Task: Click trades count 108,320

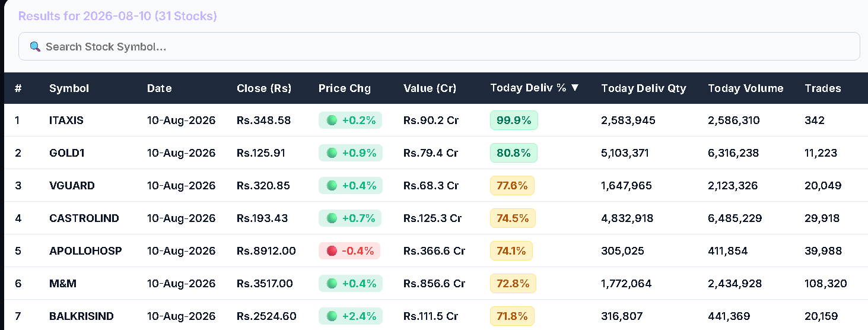Action: click(826, 284)
